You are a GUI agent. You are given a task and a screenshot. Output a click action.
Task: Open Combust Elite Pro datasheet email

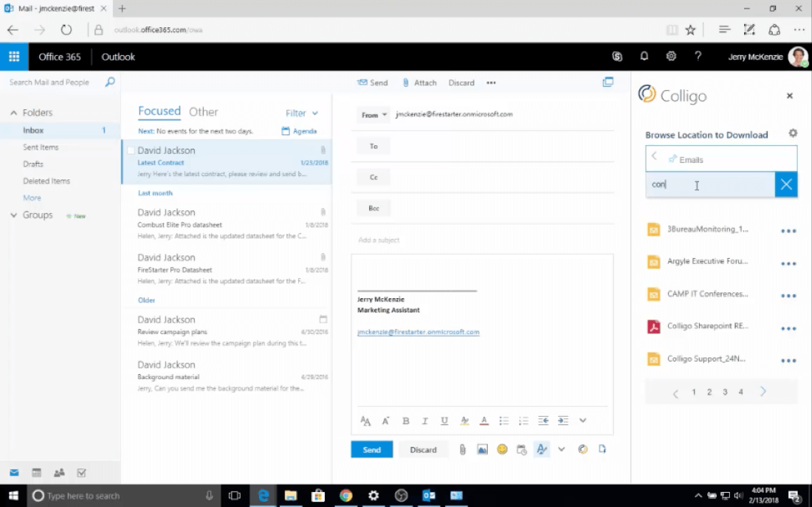coord(227,224)
